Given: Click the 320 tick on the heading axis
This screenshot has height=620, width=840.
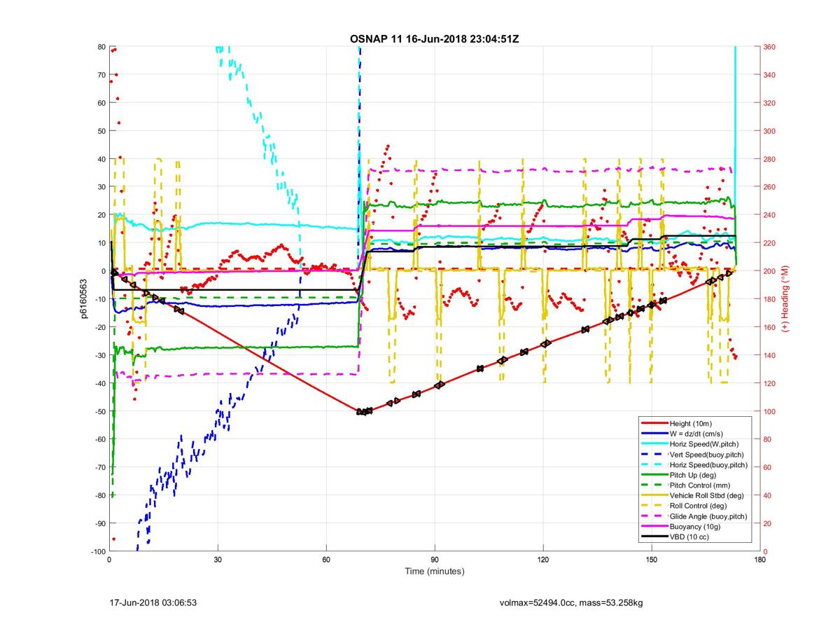Looking at the screenshot, I should [x=770, y=103].
